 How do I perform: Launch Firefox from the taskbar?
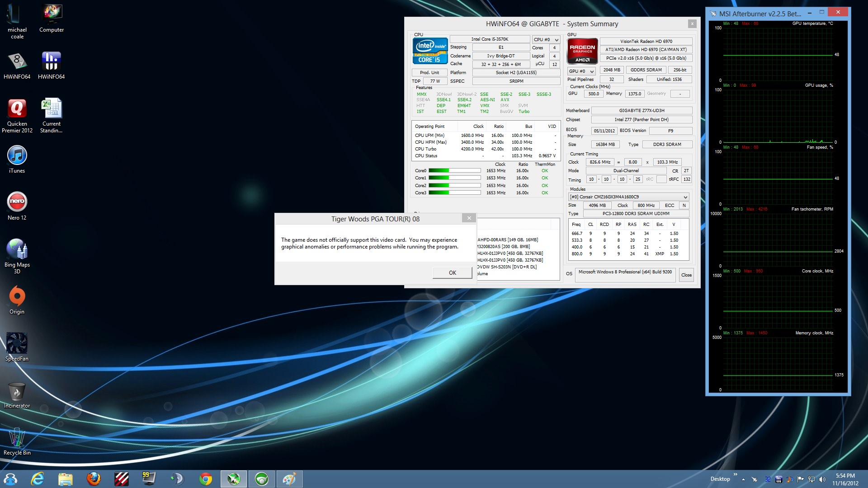click(94, 479)
